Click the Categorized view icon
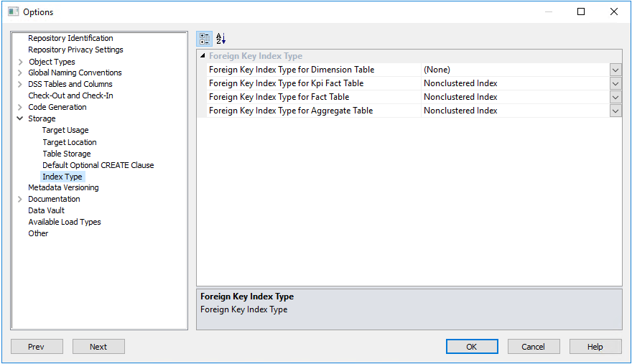The height and width of the screenshot is (364, 632). click(x=205, y=39)
